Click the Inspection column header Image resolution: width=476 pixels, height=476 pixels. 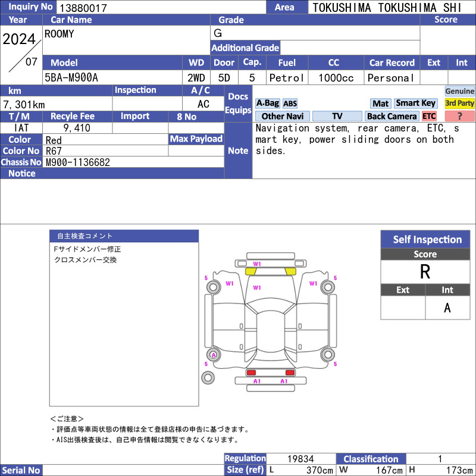pos(147,90)
